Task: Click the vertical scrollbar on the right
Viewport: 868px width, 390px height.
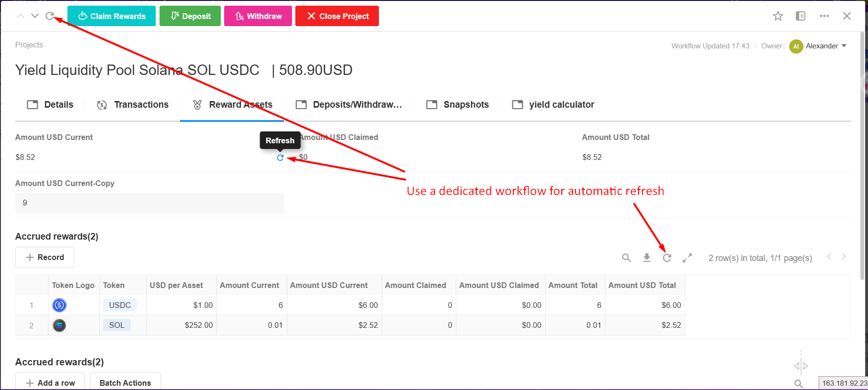Action: [x=863, y=156]
